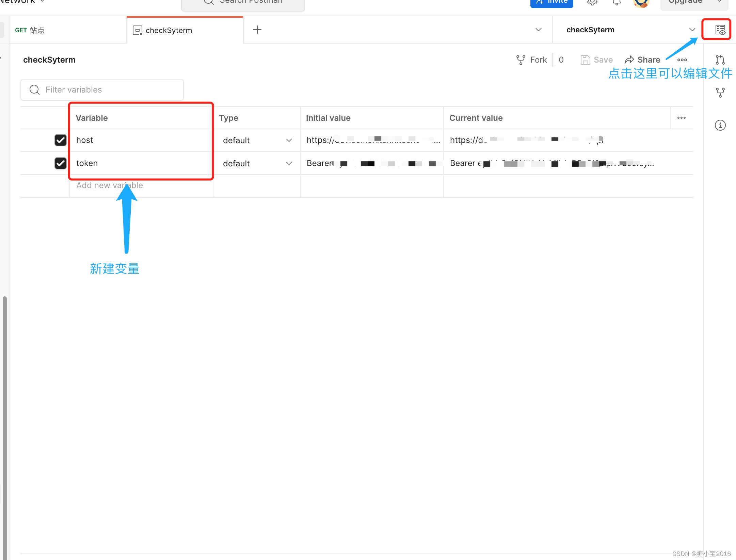Click the Filter variables search field

[x=102, y=90]
